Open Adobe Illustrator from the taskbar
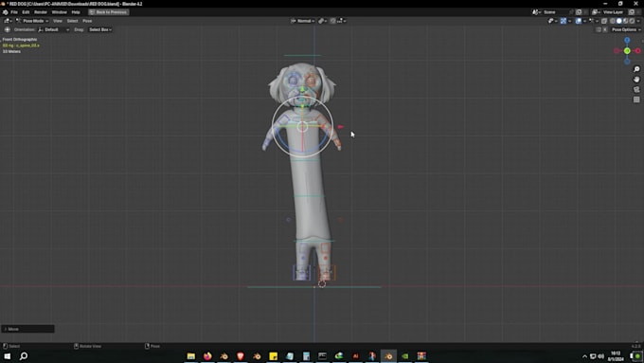 [x=355, y=356]
